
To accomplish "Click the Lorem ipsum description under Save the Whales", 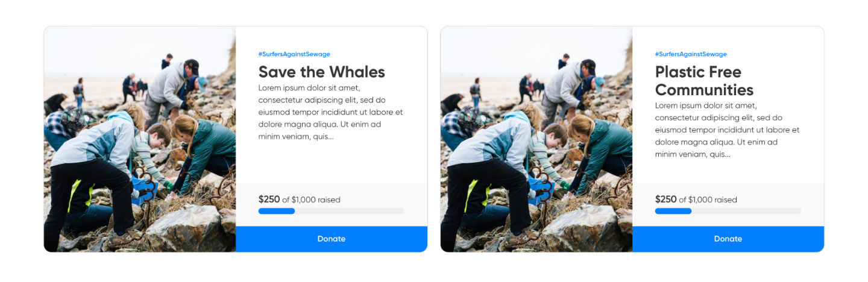I will pyautogui.click(x=330, y=112).
